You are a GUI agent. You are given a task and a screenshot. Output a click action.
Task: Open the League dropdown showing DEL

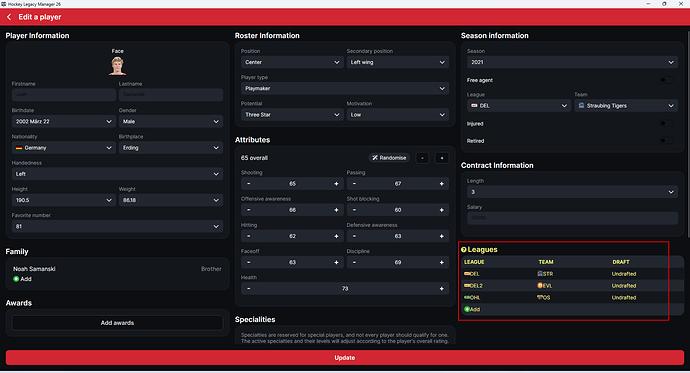tap(519, 106)
